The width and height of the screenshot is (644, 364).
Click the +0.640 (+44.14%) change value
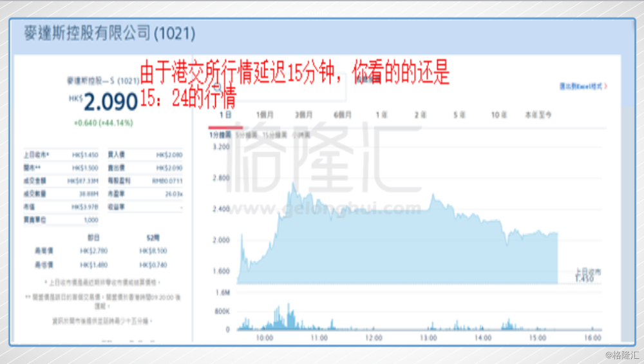tap(104, 123)
